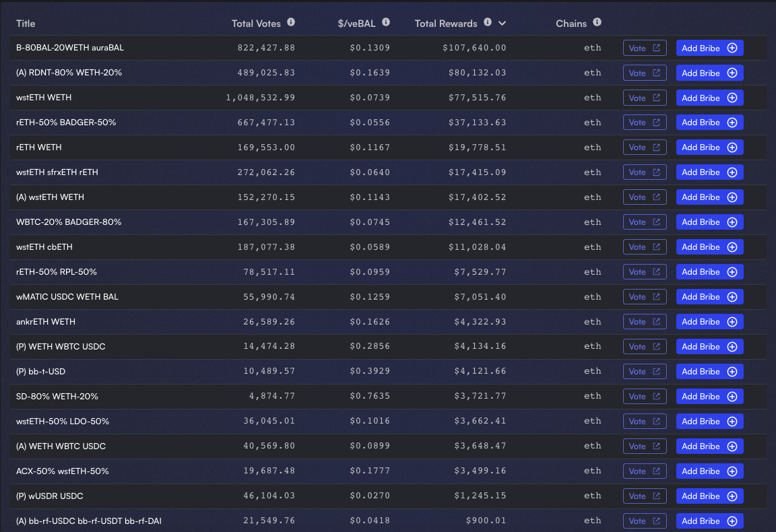Vote on wstETH cbETH pool
This screenshot has width=776, height=532.
tap(645, 247)
